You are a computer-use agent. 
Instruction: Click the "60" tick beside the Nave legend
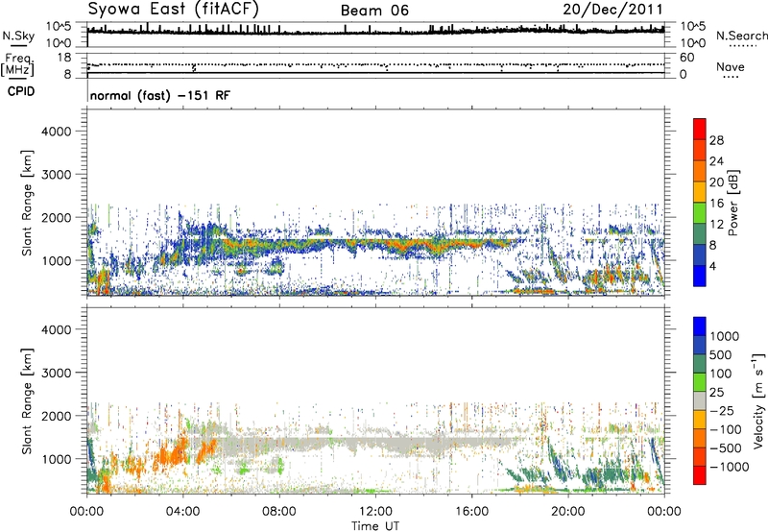click(686, 58)
